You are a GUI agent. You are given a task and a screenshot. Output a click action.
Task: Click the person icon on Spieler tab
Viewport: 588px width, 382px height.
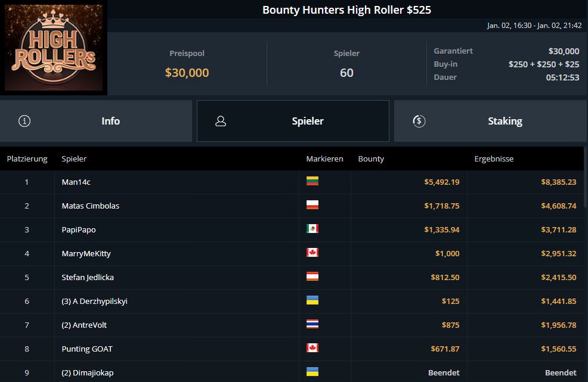point(221,121)
